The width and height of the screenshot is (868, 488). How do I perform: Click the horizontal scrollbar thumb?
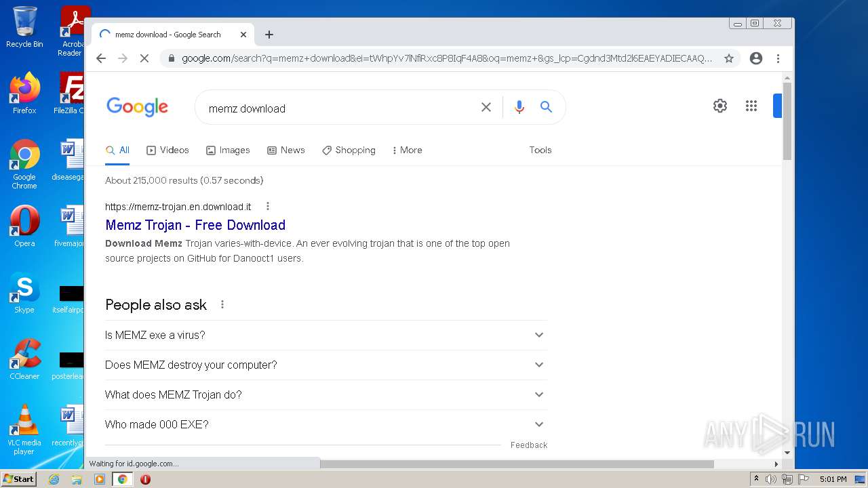click(517, 464)
